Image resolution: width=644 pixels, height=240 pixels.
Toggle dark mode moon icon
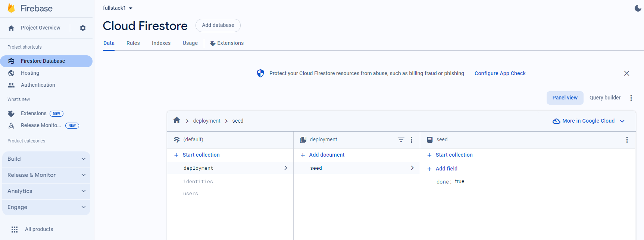tap(638, 8)
